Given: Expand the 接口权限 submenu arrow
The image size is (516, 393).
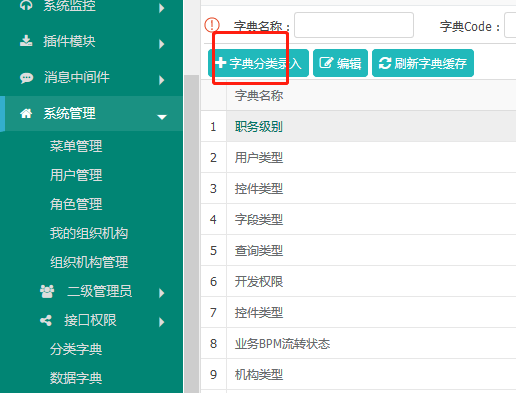Looking at the screenshot, I should [x=162, y=322].
